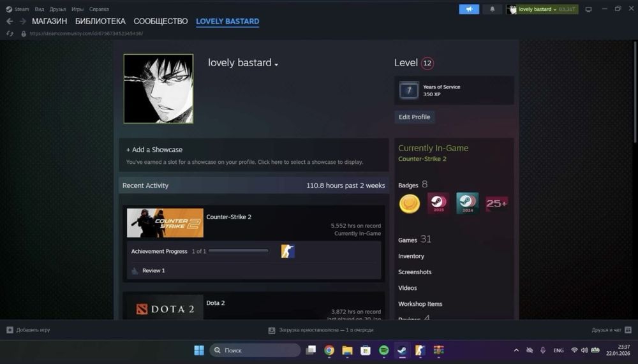Open the Videos link
Image resolution: width=638 pixels, height=364 pixels.
click(407, 288)
